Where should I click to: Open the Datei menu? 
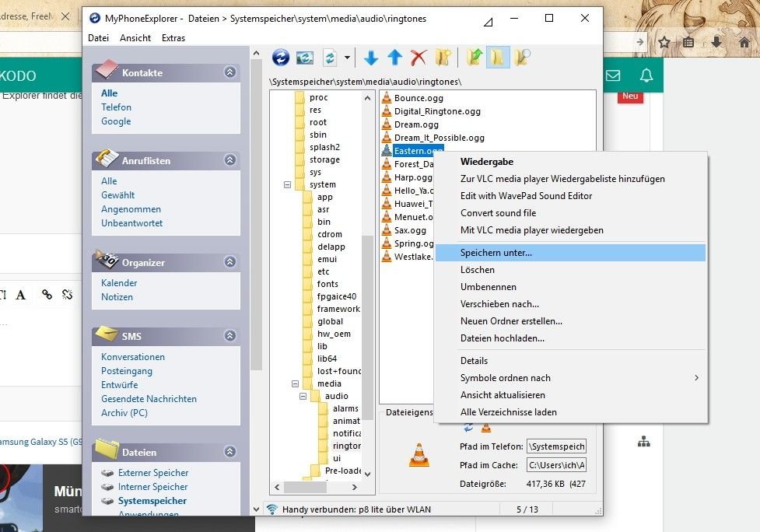pos(98,38)
